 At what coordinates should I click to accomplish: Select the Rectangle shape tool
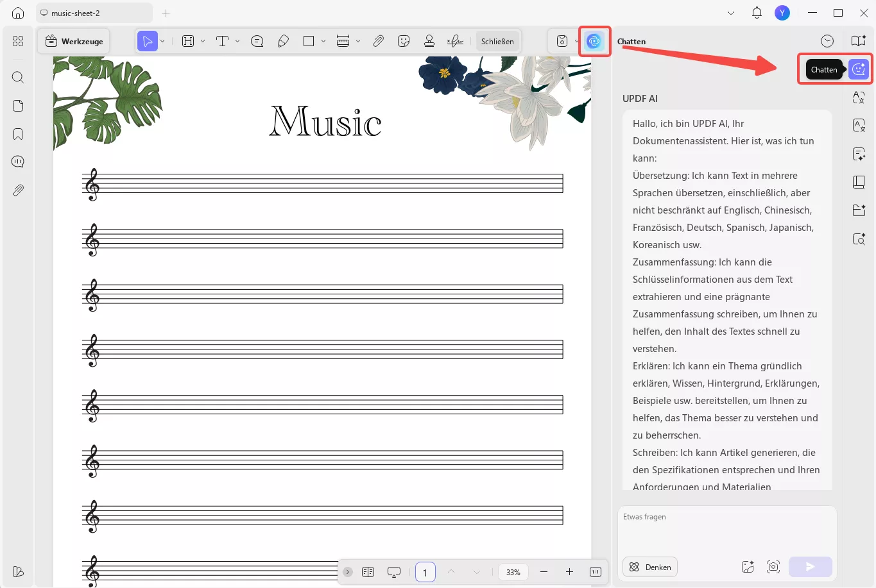[309, 40]
